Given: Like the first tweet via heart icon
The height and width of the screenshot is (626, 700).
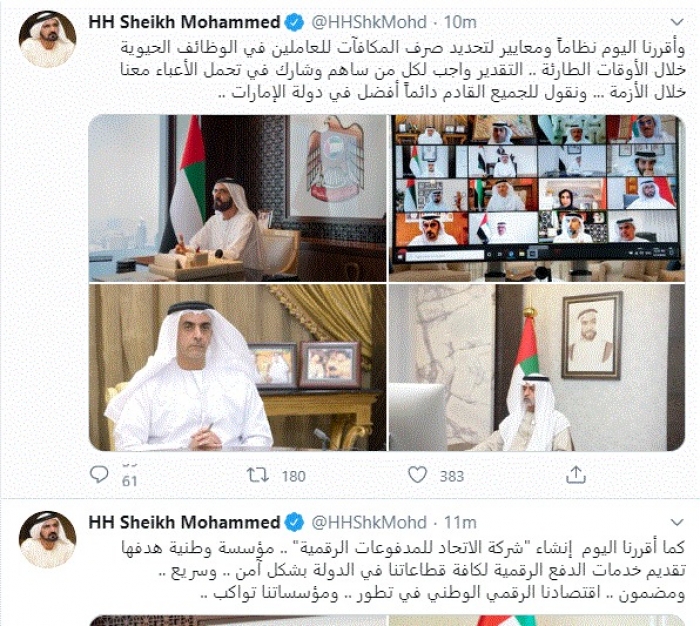Looking at the screenshot, I should coord(417,475).
